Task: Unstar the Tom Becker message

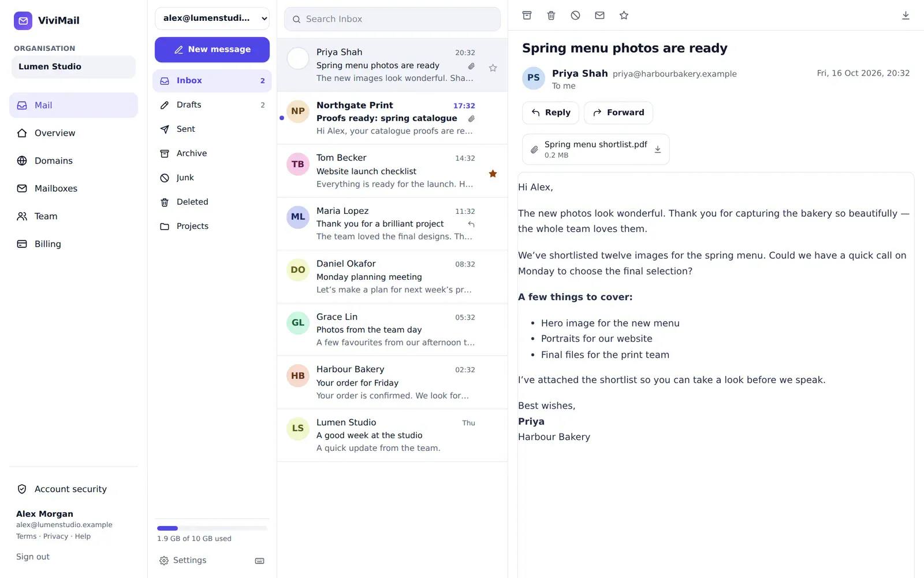Action: click(493, 173)
